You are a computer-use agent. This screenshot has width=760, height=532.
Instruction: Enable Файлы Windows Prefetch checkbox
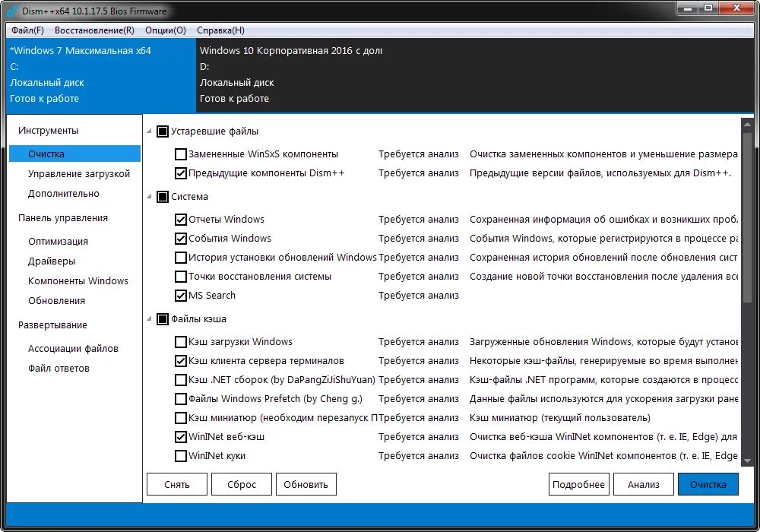tap(180, 399)
